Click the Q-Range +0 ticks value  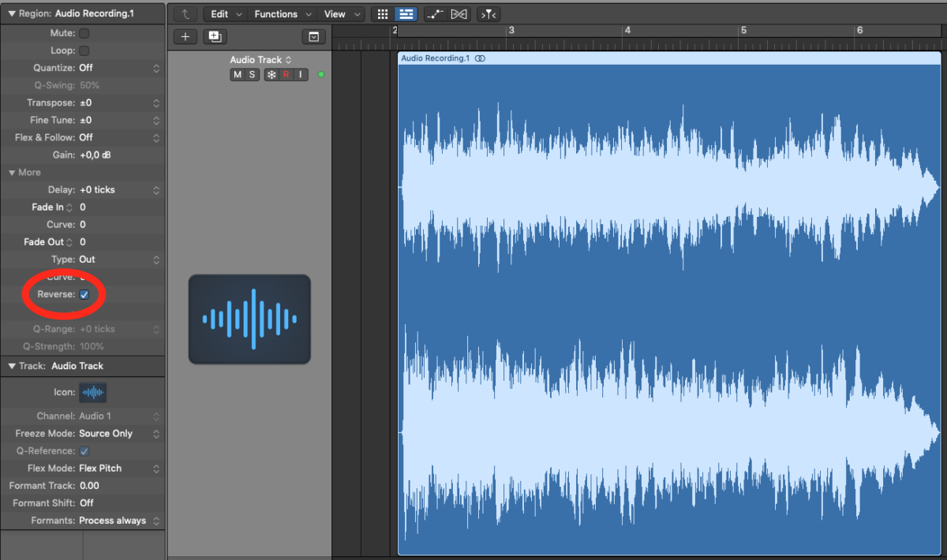(97, 329)
